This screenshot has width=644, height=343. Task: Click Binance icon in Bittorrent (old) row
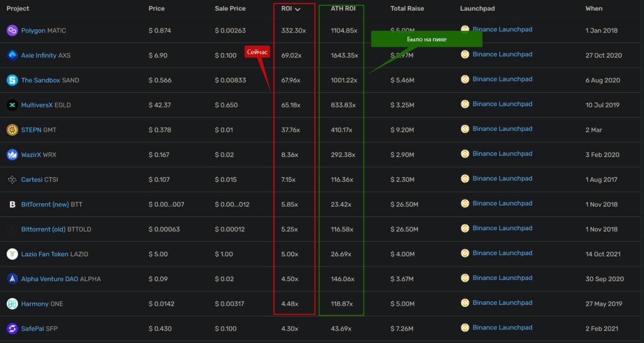pyautogui.click(x=465, y=228)
